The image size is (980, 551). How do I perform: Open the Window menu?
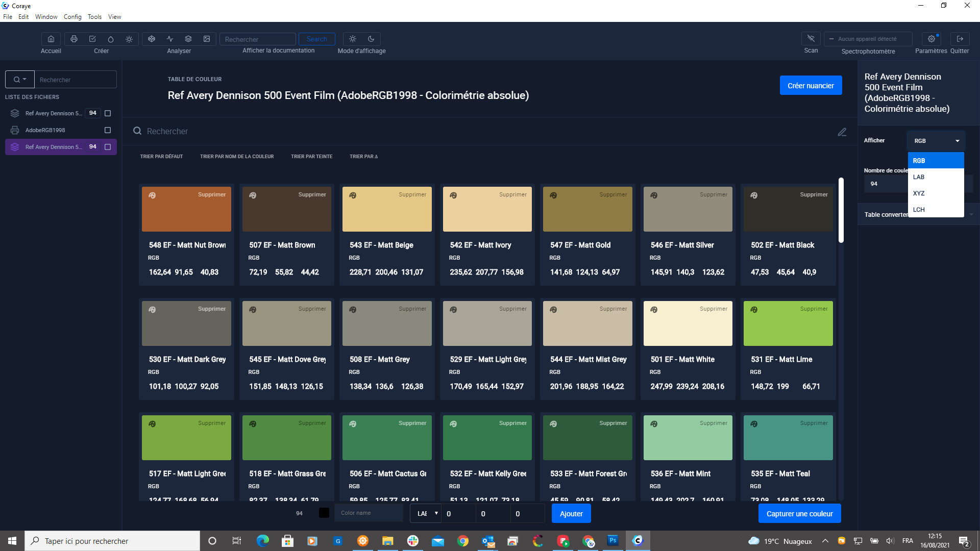[46, 17]
